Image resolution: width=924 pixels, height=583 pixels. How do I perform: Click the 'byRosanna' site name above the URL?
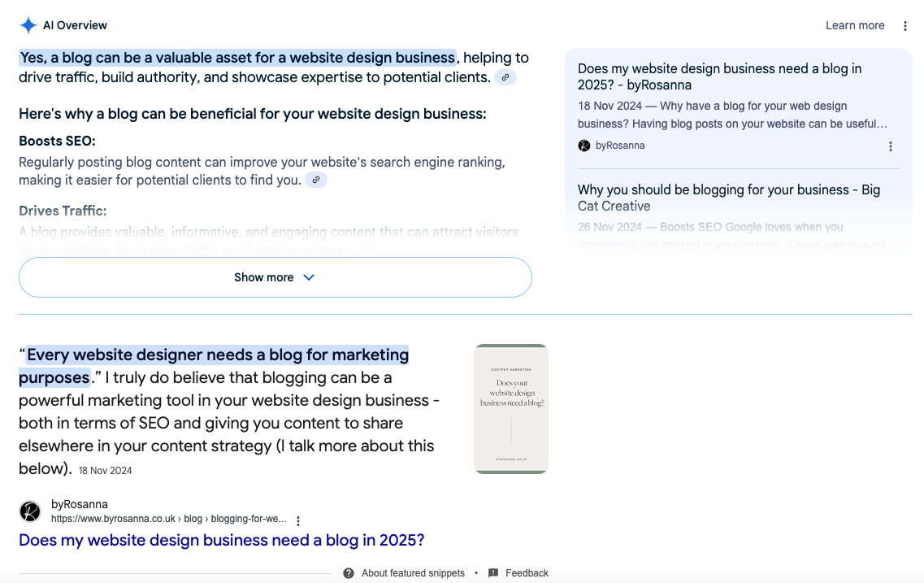point(80,505)
